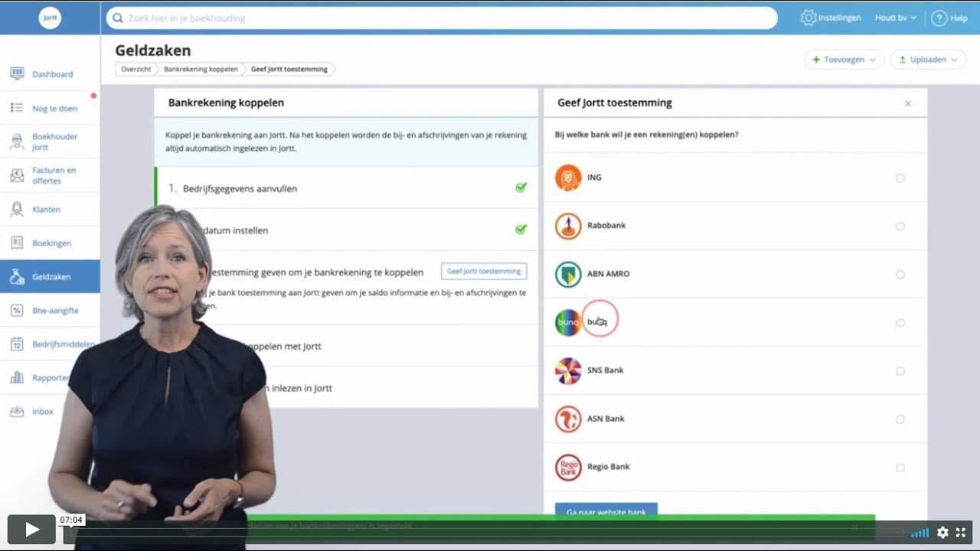Open Nog te doen list icon
The height and width of the screenshot is (551, 980).
(17, 108)
